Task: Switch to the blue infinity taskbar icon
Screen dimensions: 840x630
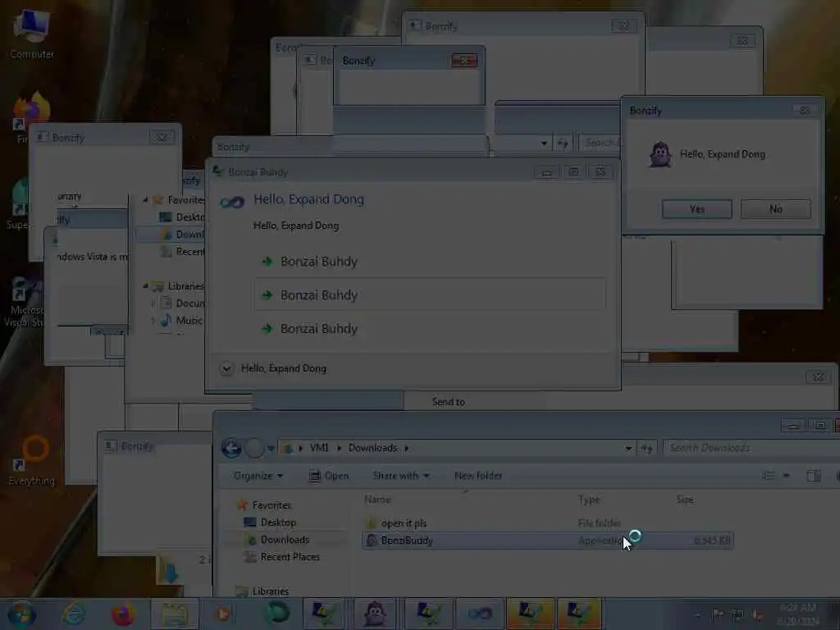Action: coord(478,614)
